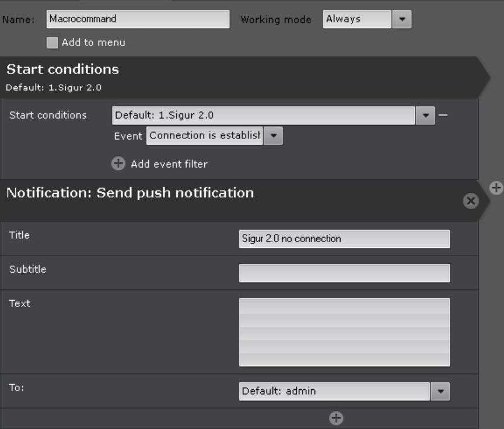Screen dimensions: 504x429
Task: Click the Add event filter text link
Action: (x=169, y=164)
